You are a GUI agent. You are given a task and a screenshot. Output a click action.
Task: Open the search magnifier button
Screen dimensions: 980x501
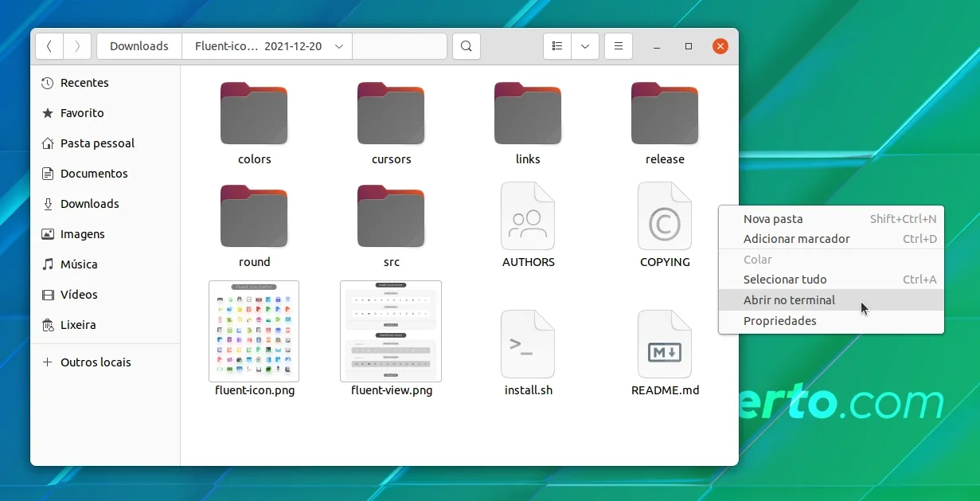pos(467,46)
